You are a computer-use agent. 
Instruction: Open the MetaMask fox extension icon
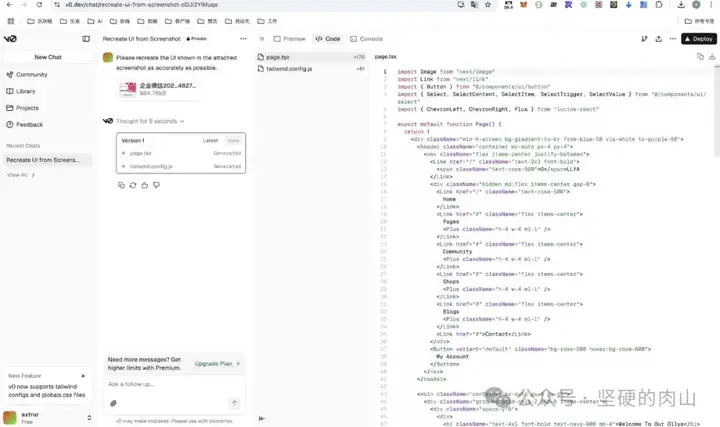pos(523,5)
